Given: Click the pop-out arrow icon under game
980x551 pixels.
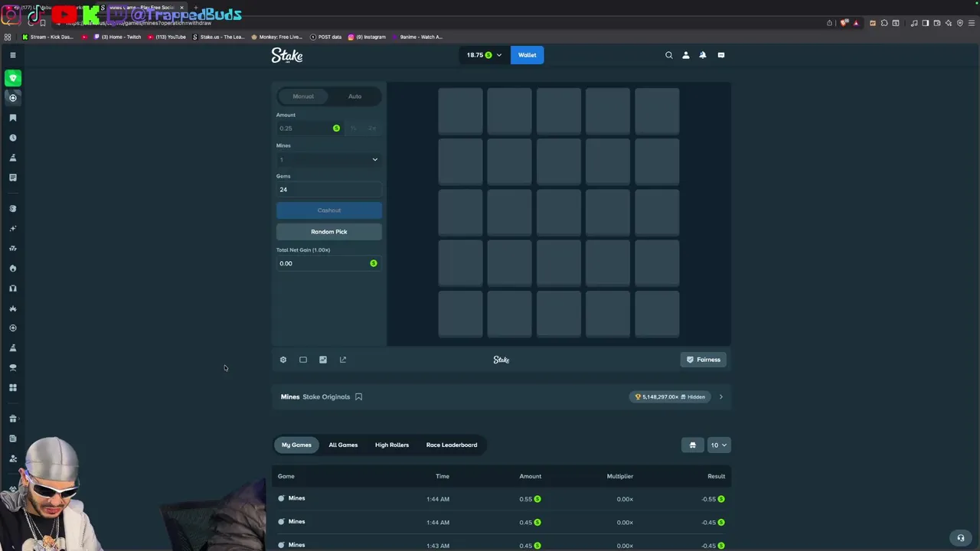Looking at the screenshot, I should tap(343, 360).
